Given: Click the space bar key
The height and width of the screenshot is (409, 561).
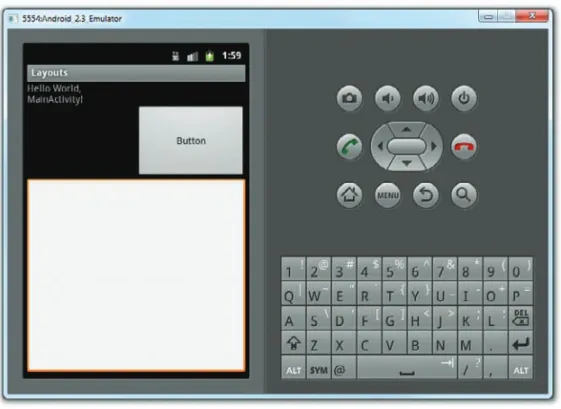Looking at the screenshot, I should 407,367.
